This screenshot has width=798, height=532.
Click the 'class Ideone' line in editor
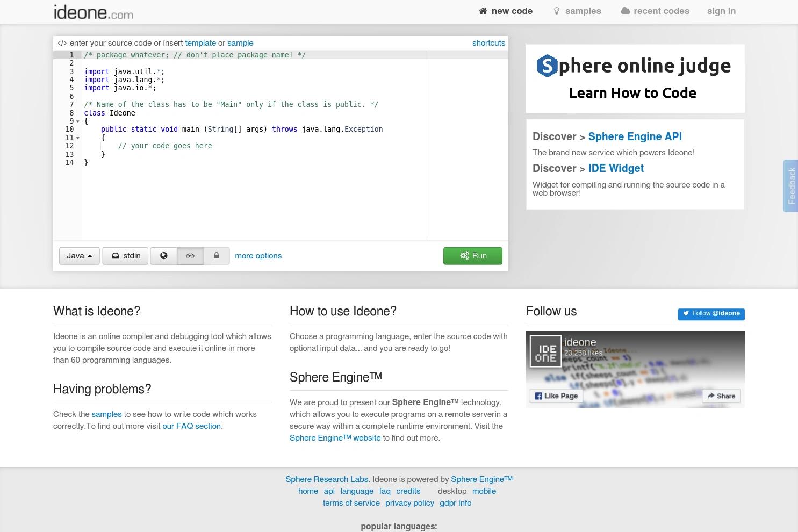click(x=110, y=113)
